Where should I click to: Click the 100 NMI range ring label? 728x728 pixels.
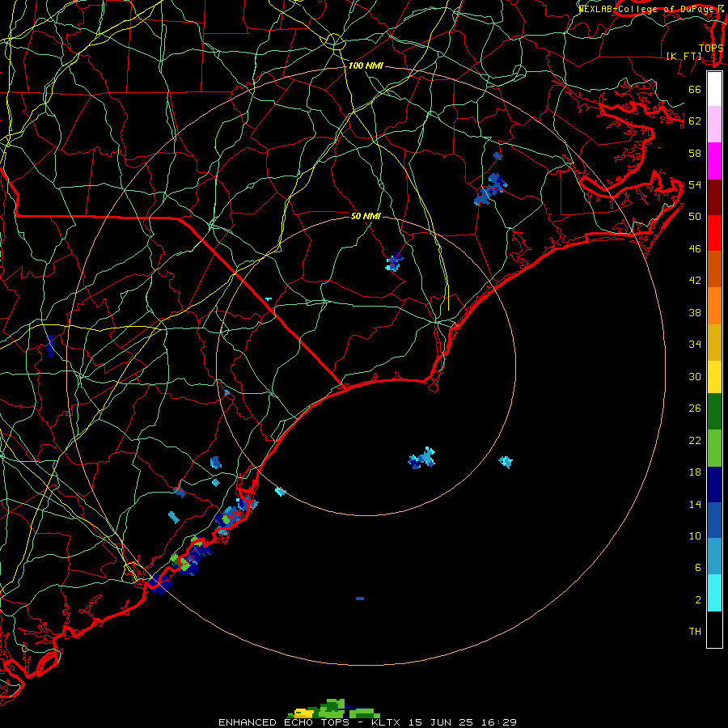[x=366, y=66]
